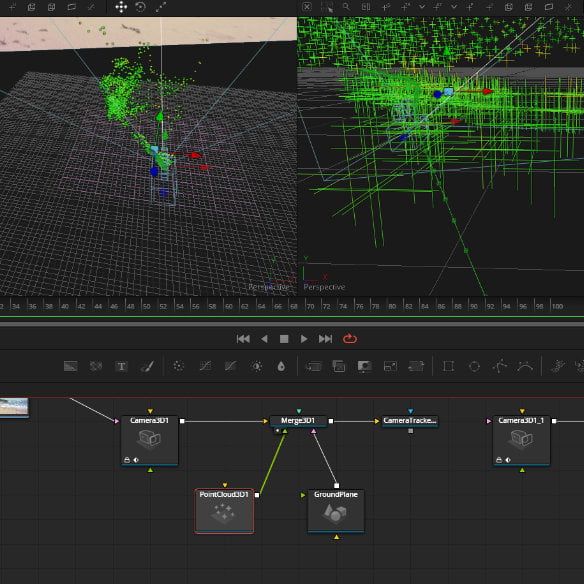Click frame 100 on the time ruler
Image resolution: width=584 pixels, height=584 pixels.
557,307
